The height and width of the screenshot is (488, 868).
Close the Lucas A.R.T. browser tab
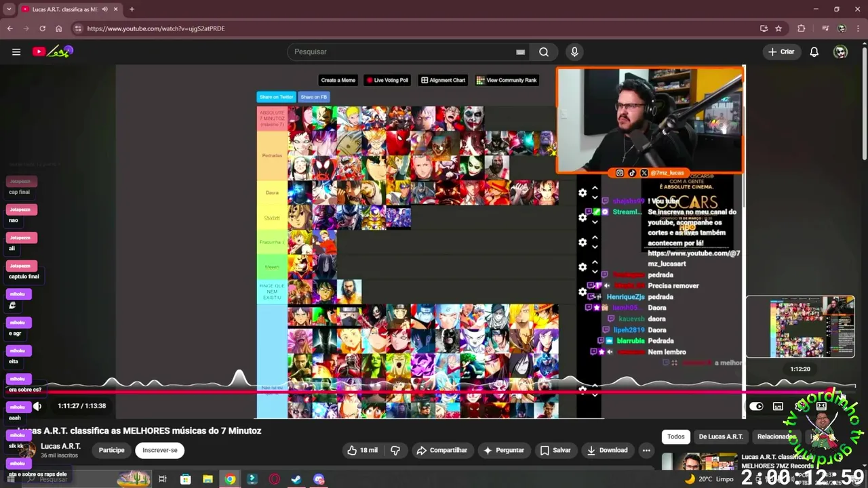click(116, 9)
